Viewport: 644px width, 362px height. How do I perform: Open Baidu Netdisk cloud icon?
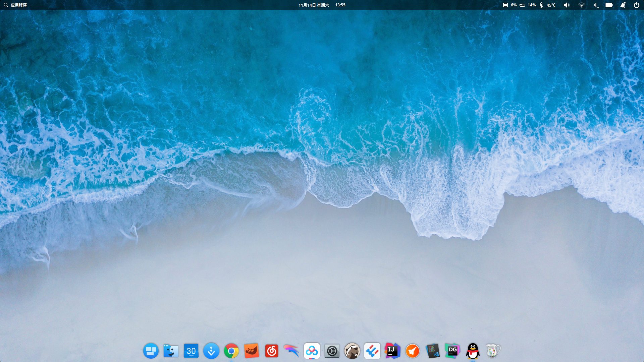coord(312,351)
